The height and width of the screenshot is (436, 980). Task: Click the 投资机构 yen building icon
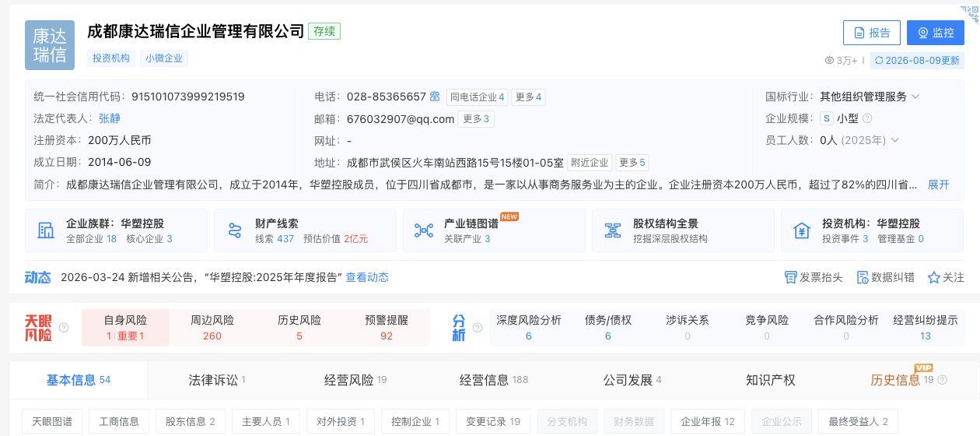[802, 230]
